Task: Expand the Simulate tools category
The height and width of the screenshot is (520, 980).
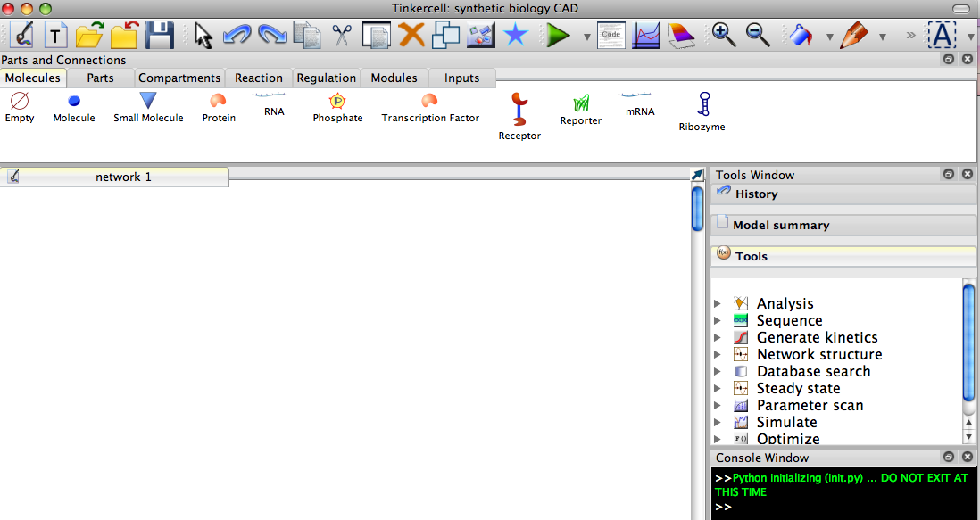Action: (718, 423)
